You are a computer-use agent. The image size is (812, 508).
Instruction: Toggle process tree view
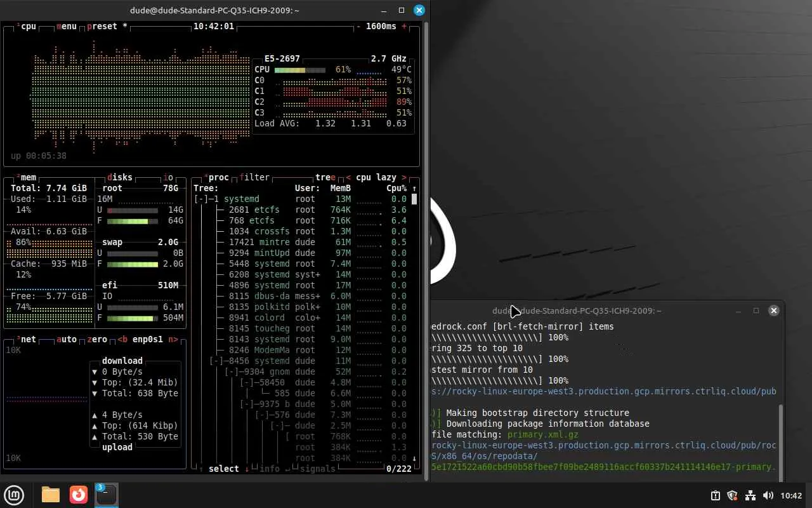tap(325, 177)
